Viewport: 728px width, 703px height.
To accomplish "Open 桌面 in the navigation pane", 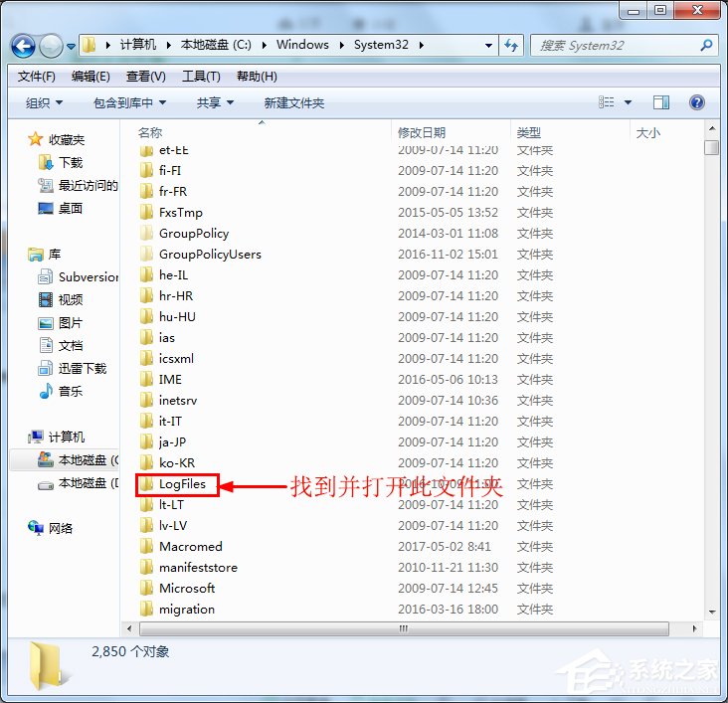I will pos(70,208).
